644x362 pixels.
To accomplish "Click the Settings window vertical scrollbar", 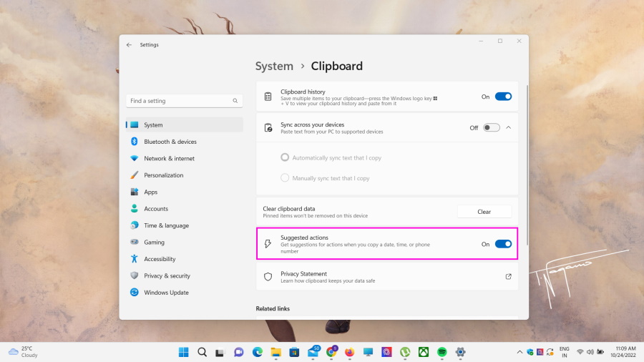I will pyautogui.click(x=527, y=165).
